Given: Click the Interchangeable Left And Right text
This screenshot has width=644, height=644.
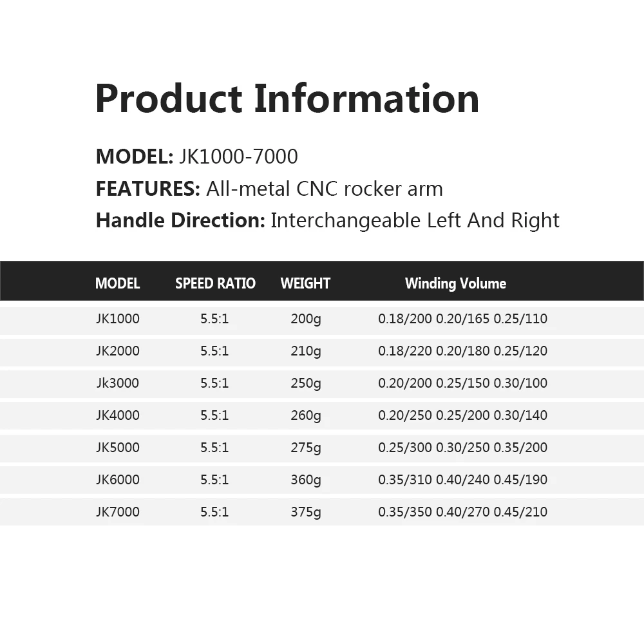Looking at the screenshot, I should point(415,220).
